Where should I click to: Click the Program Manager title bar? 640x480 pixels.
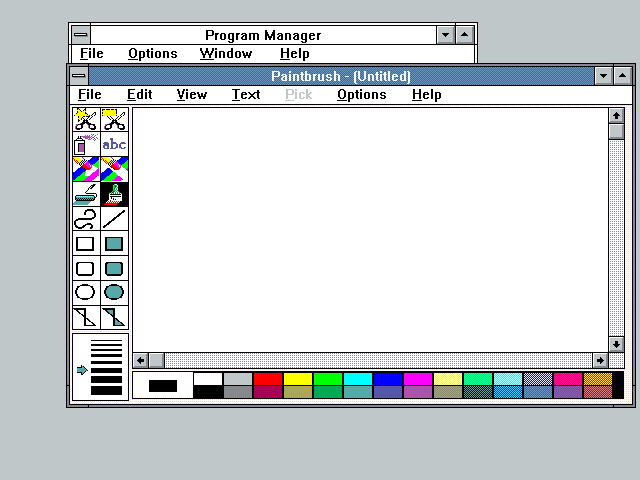263,35
